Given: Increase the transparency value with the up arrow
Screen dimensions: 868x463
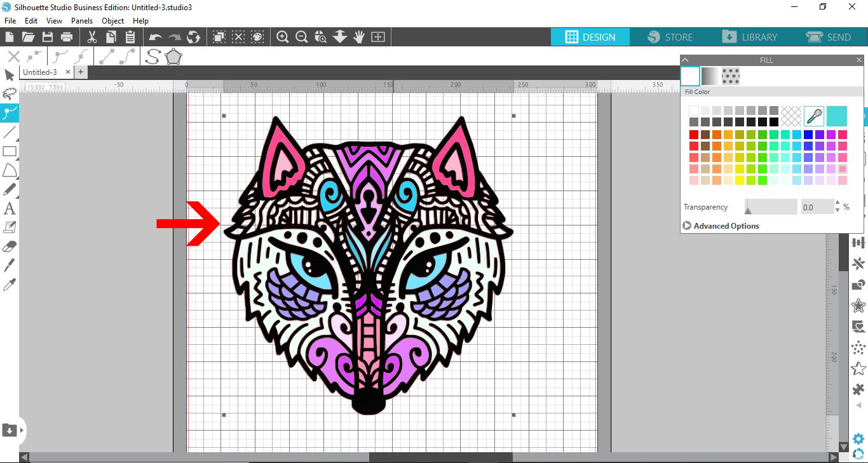Looking at the screenshot, I should (837, 203).
